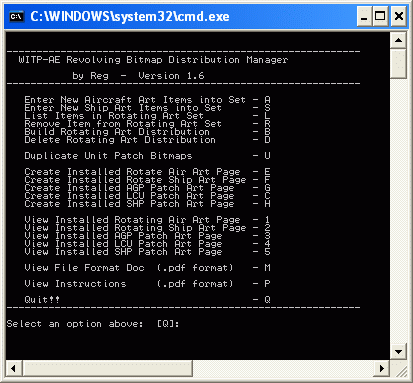Click the option letter U for Duplicate Patch
Screen dimensions: 413x383
(267, 156)
